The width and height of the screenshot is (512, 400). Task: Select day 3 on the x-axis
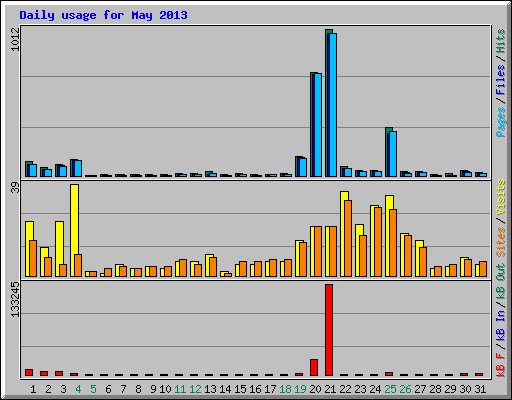[x=63, y=389]
